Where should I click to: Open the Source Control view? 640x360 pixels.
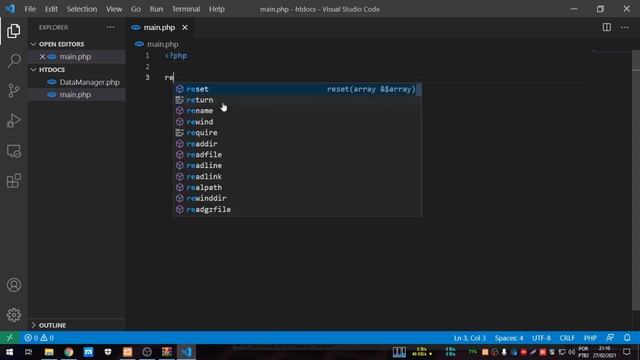tap(13, 90)
